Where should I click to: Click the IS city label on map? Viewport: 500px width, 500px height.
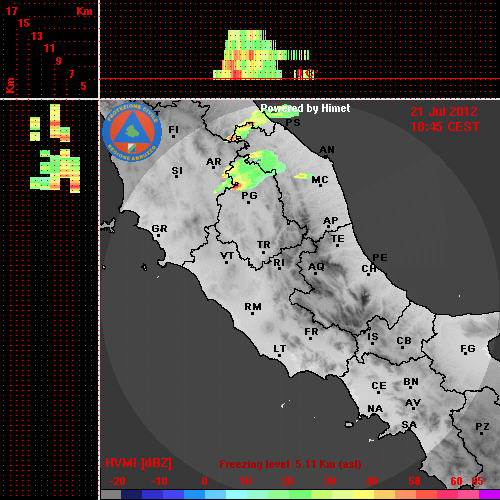(373, 337)
